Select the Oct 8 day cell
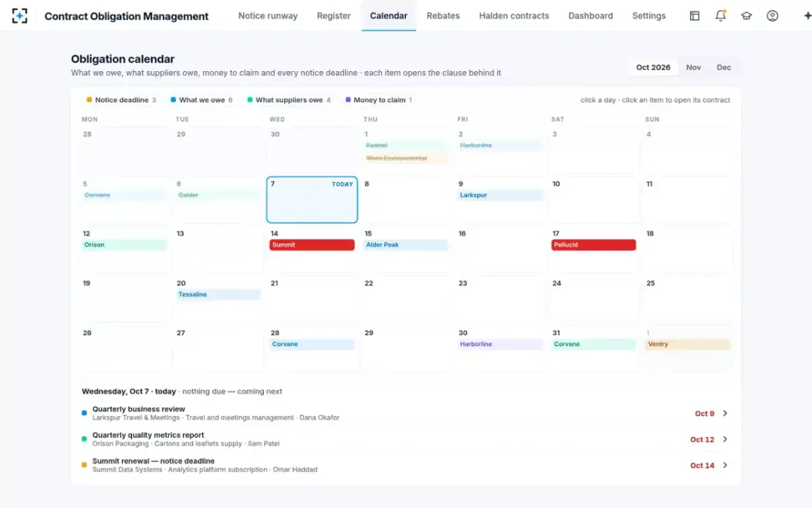 [406, 200]
